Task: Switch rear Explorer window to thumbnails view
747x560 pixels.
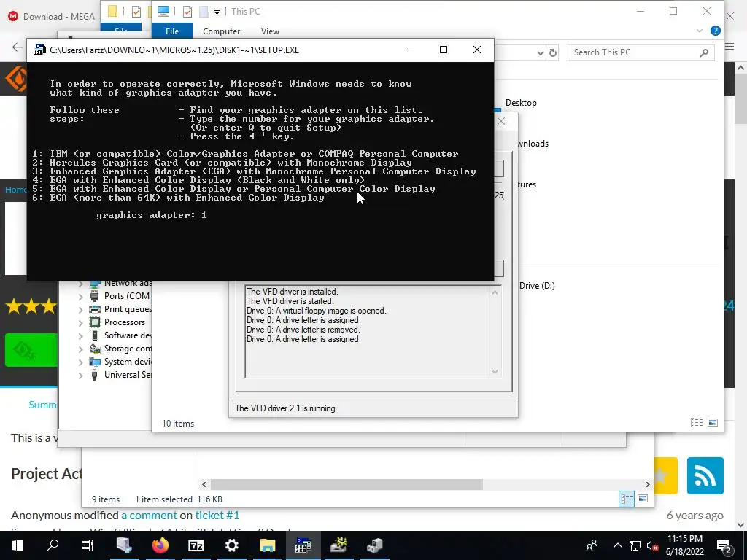Action: coord(643,499)
